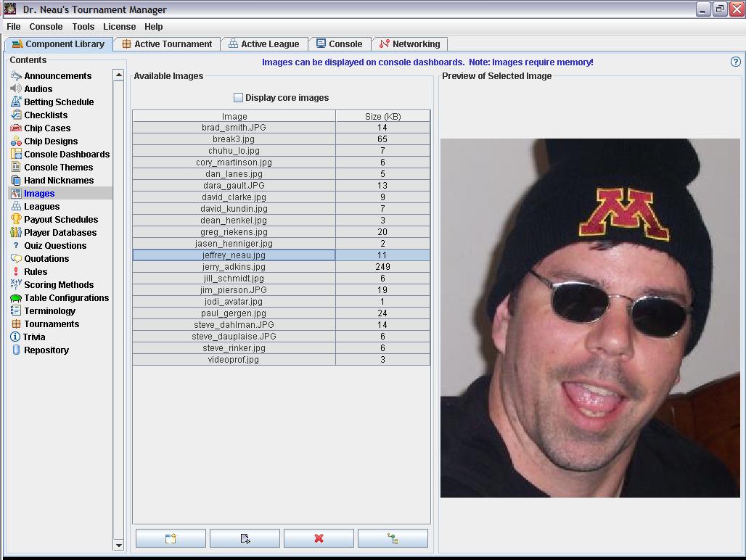
Task: Click the tree-diagram button below the image table
Action: [x=393, y=538]
